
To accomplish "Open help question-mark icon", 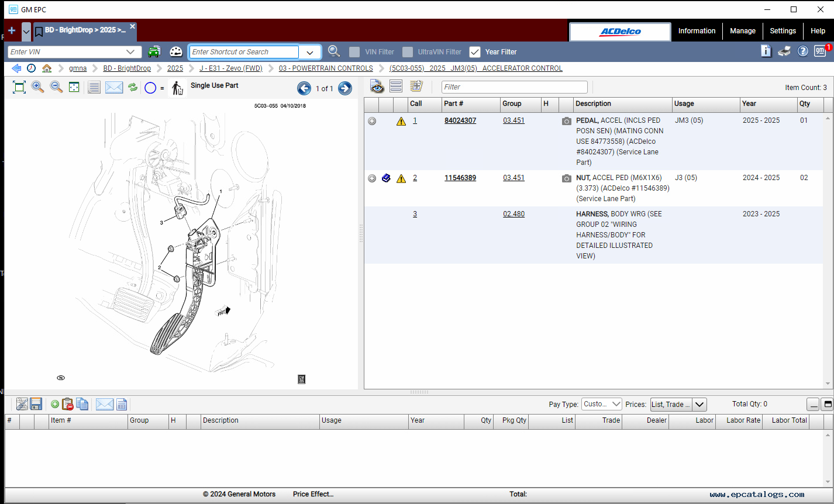I will click(x=803, y=51).
